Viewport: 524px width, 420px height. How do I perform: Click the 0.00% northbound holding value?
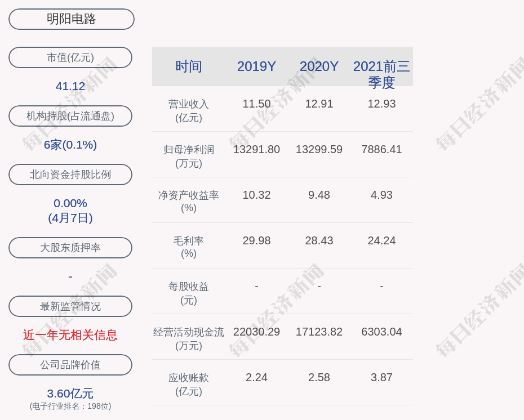pos(70,203)
